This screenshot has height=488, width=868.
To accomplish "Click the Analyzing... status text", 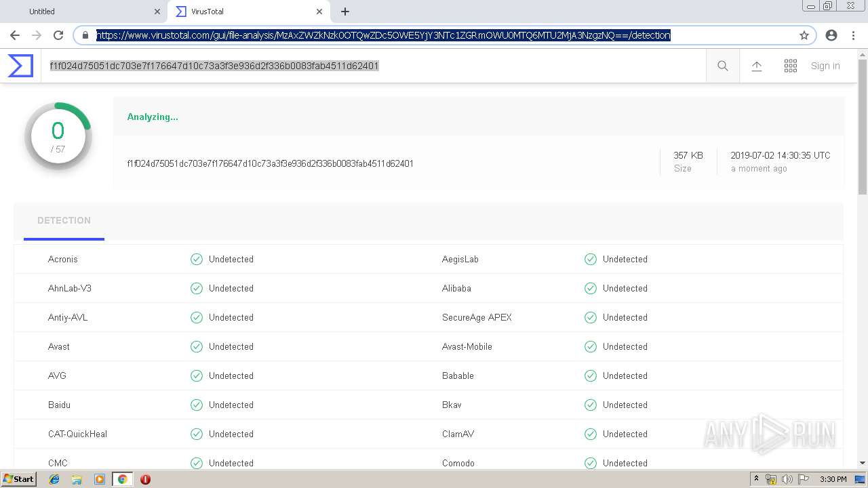I will point(153,117).
